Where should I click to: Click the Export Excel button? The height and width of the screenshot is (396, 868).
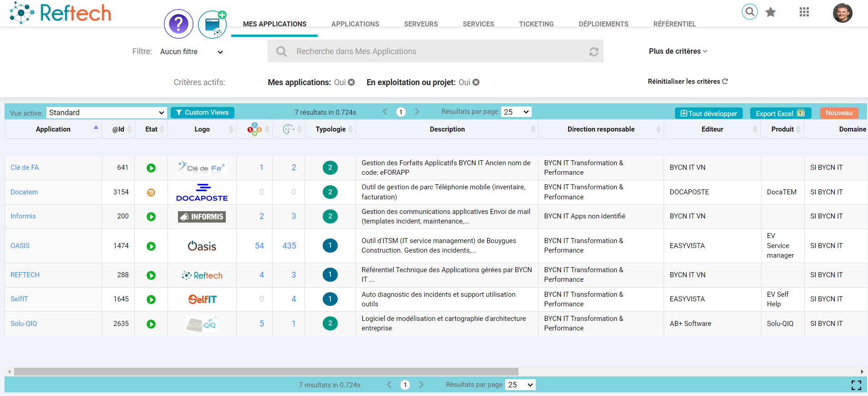coord(780,113)
